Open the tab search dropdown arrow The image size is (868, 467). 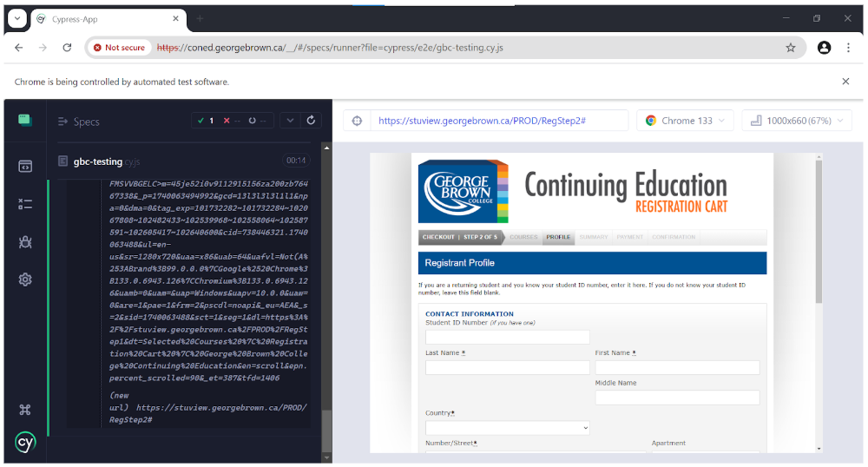pyautogui.click(x=17, y=18)
